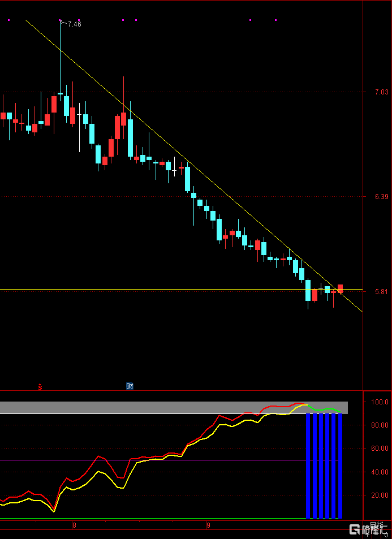392x539 pixels.
Task: Click the 格隆汇 watermark logo
Action: coord(368,529)
